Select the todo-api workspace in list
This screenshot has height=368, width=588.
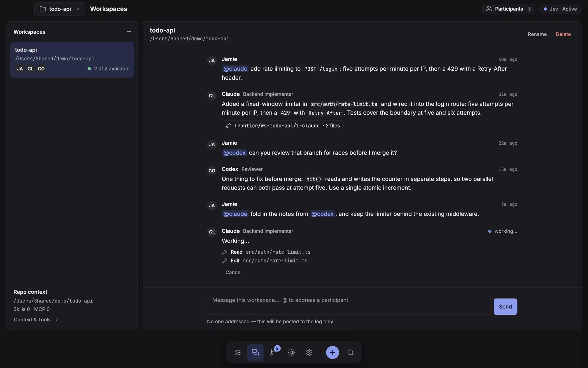(72, 60)
